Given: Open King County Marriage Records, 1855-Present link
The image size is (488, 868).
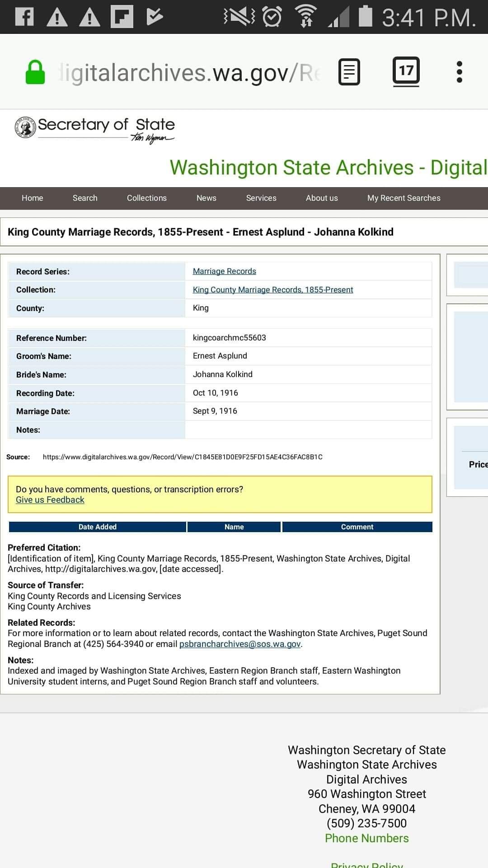Looking at the screenshot, I should point(273,290).
